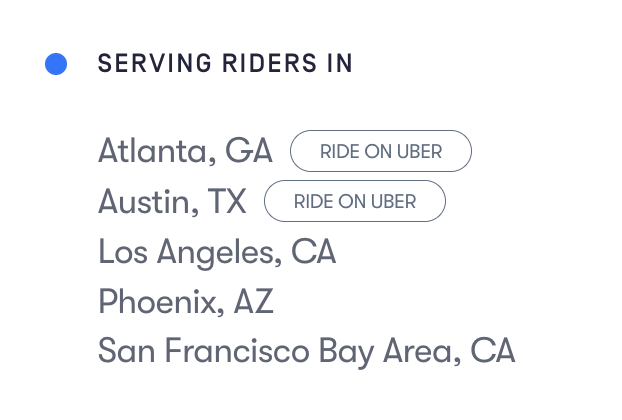
Task: Select the Atlanta city name
Action: tap(154, 152)
